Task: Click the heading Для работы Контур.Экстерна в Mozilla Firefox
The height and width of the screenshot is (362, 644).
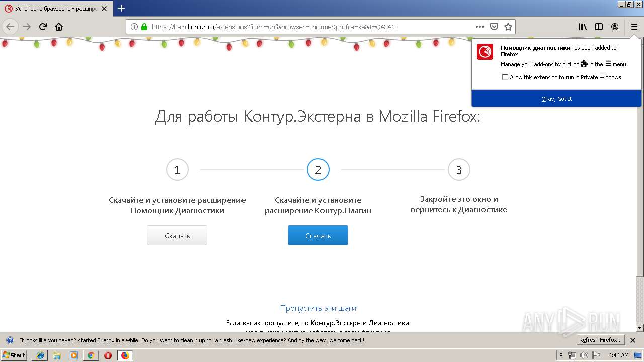Action: click(x=318, y=117)
